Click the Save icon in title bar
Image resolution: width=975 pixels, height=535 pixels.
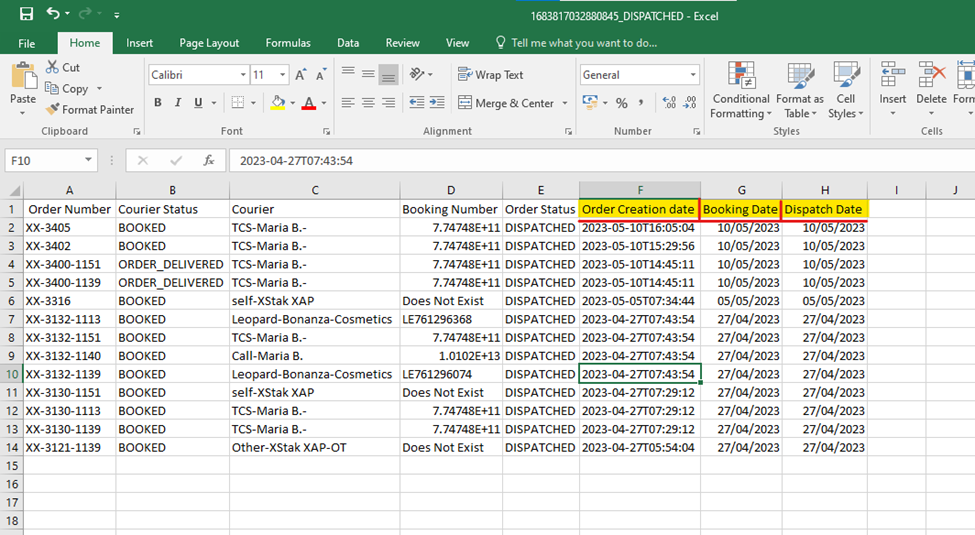[x=26, y=15]
